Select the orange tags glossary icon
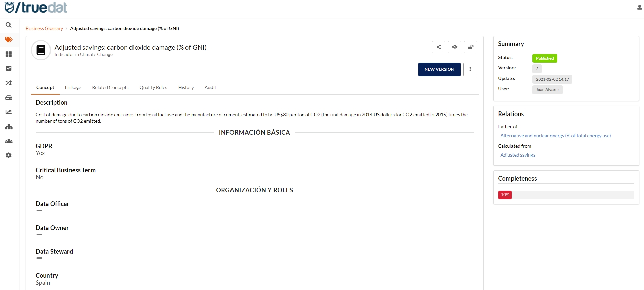The height and width of the screenshot is (290, 644). pos(9,40)
